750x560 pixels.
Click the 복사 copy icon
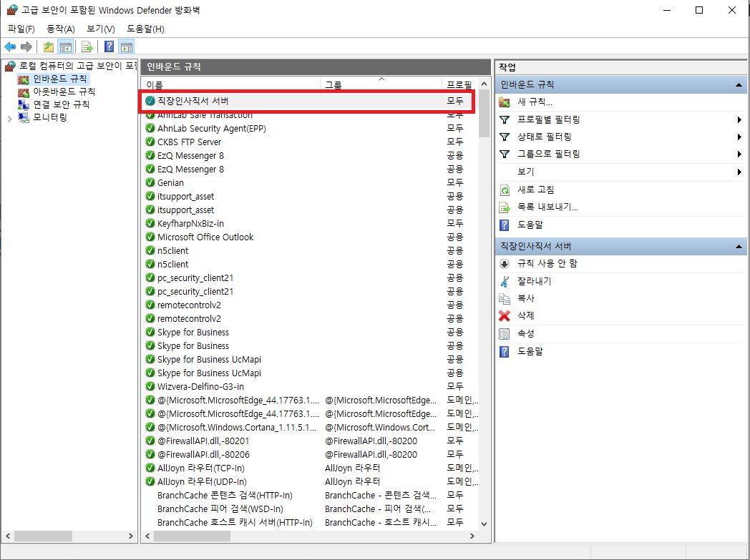(x=504, y=299)
